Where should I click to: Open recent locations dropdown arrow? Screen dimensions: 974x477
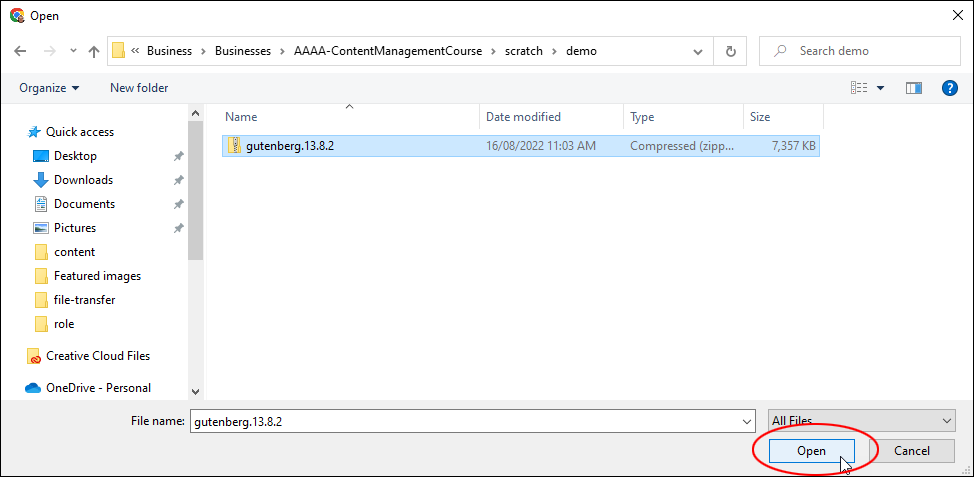tap(73, 51)
